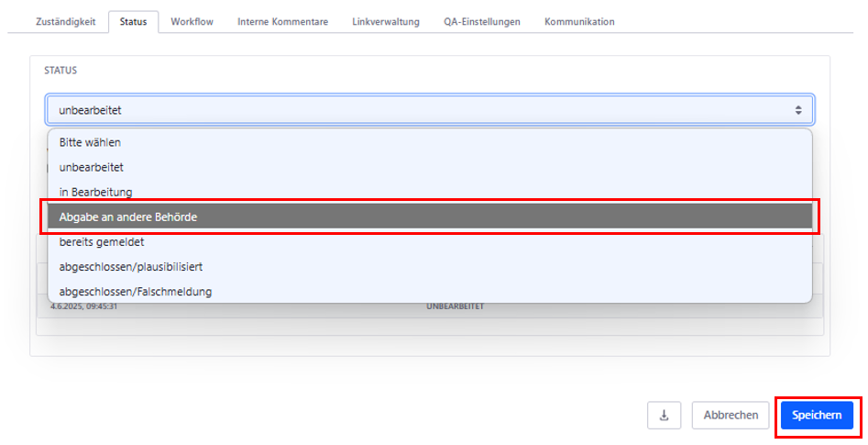Click the download icon button

664,415
